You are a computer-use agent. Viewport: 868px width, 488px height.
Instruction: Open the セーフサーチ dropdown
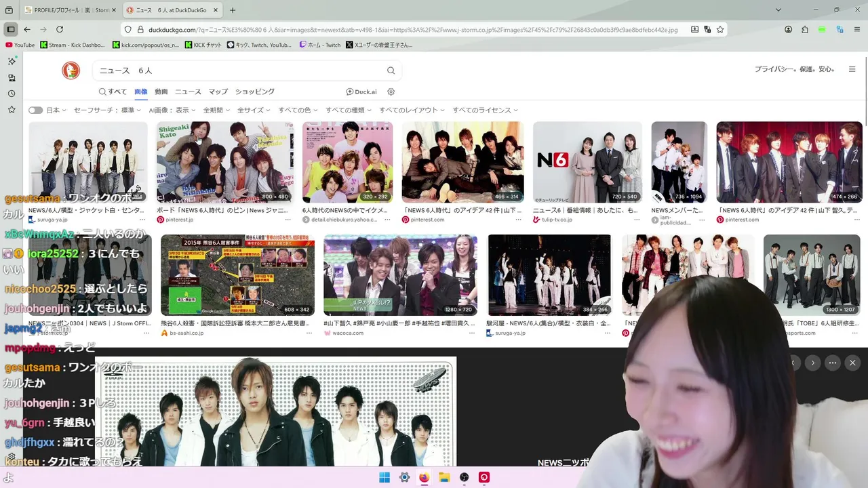(107, 110)
